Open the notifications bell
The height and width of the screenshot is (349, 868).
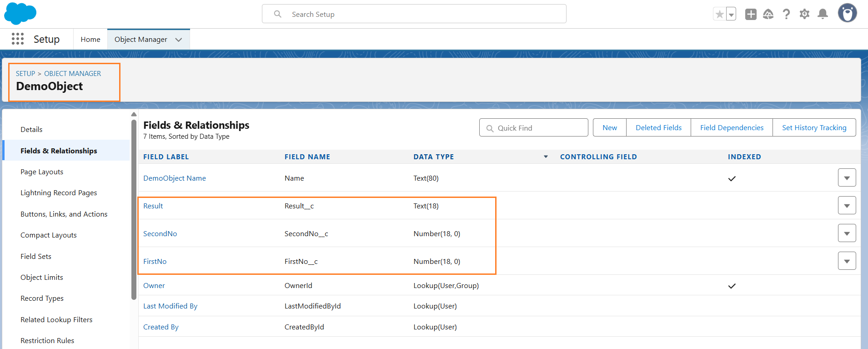823,14
